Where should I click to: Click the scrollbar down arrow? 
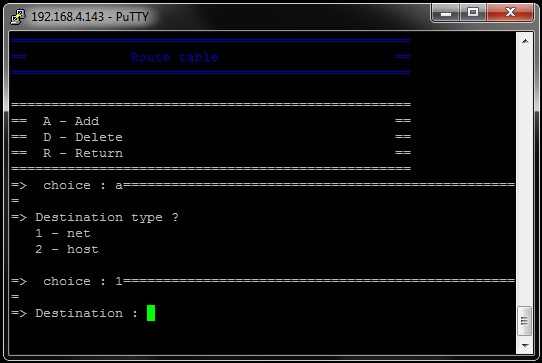point(525,345)
